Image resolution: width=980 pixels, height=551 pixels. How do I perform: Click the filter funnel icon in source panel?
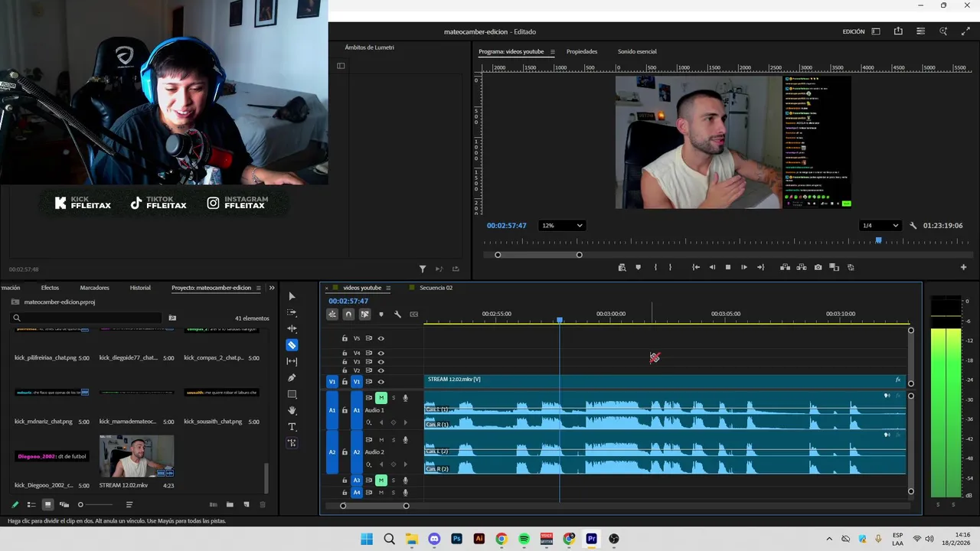pyautogui.click(x=423, y=269)
